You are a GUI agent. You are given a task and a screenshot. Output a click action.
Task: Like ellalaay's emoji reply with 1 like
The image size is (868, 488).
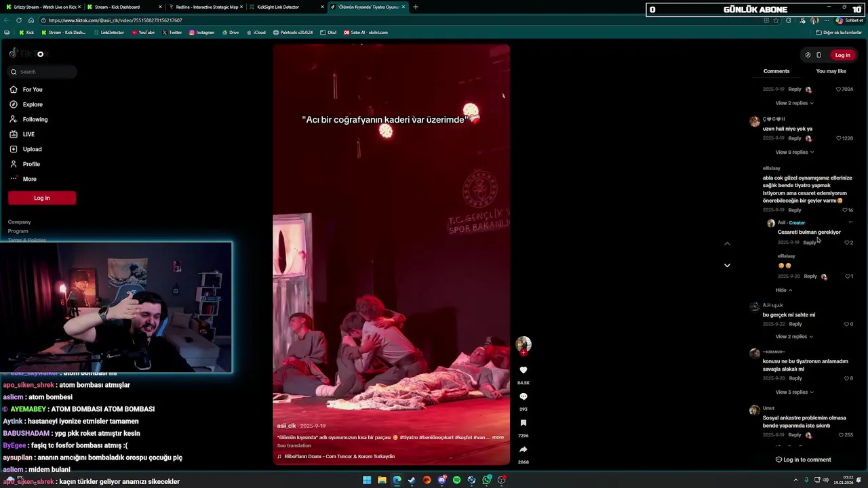coord(847,277)
